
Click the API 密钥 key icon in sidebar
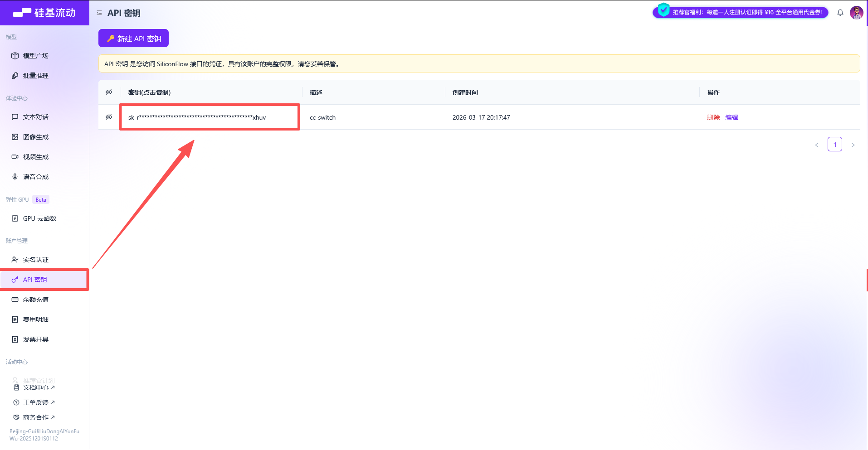(15, 280)
